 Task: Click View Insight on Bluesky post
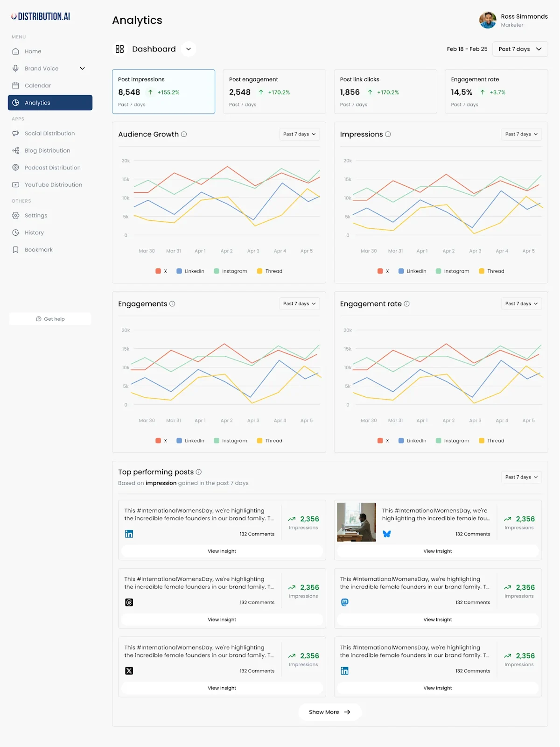438,551
